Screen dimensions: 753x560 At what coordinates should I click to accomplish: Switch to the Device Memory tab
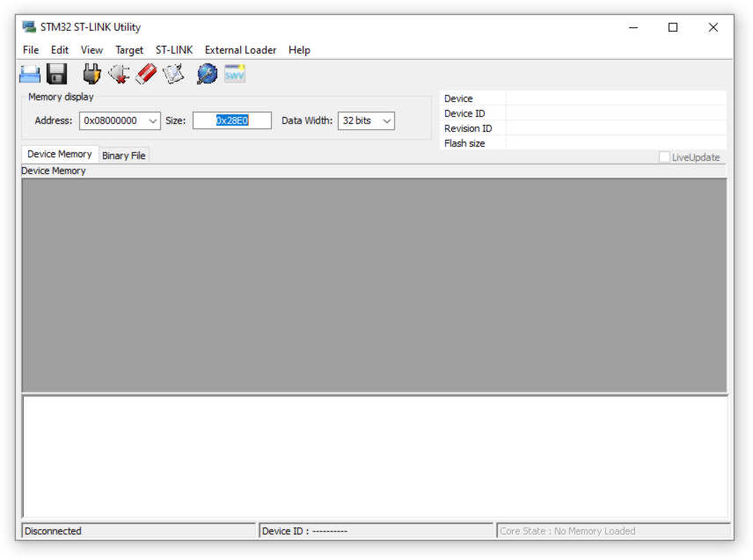pos(60,154)
